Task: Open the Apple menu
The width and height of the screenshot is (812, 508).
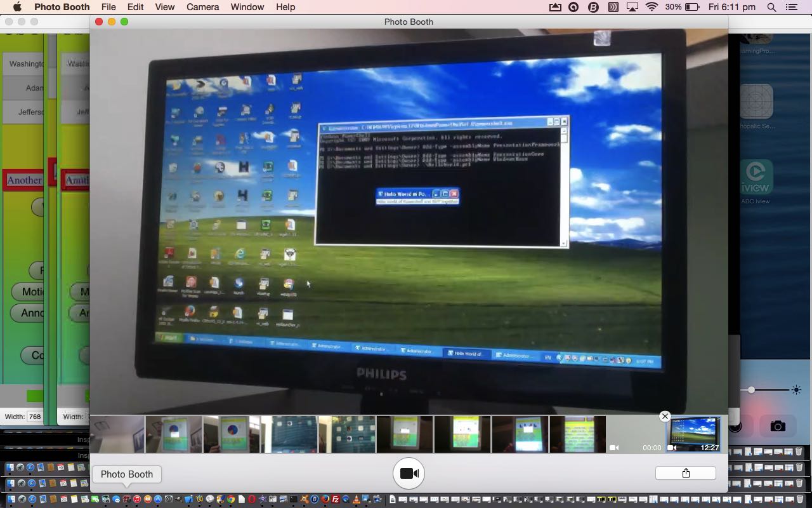Action: 17,7
